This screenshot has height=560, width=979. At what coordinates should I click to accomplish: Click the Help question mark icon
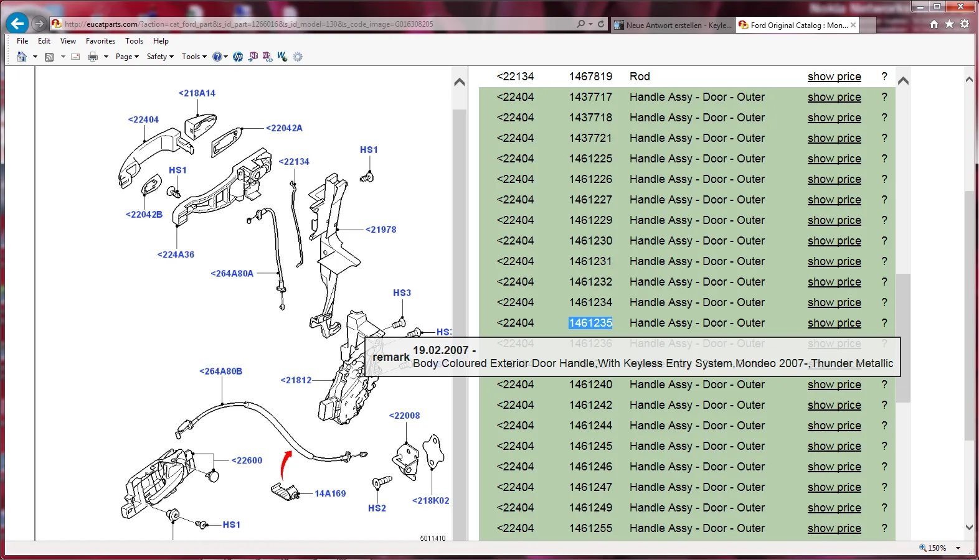(217, 57)
